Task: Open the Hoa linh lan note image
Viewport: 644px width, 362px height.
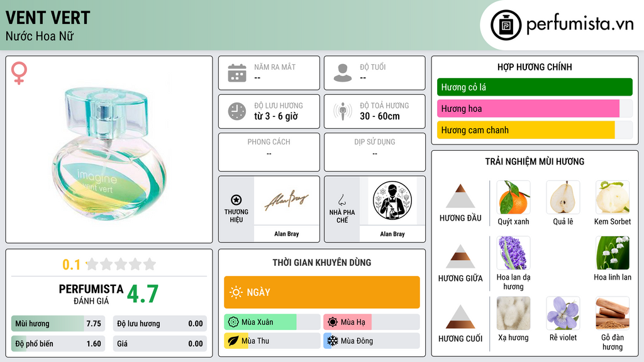Action: click(x=613, y=253)
